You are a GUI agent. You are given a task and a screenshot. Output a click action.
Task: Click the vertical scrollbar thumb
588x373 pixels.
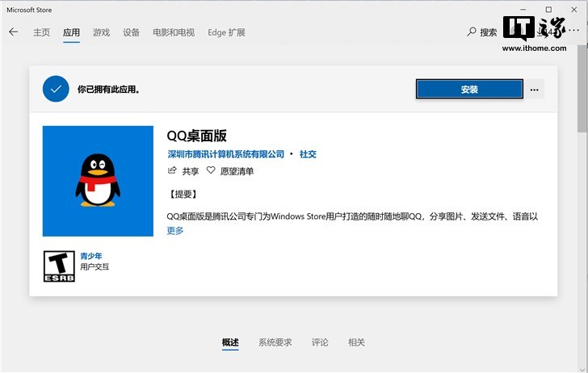click(582, 88)
